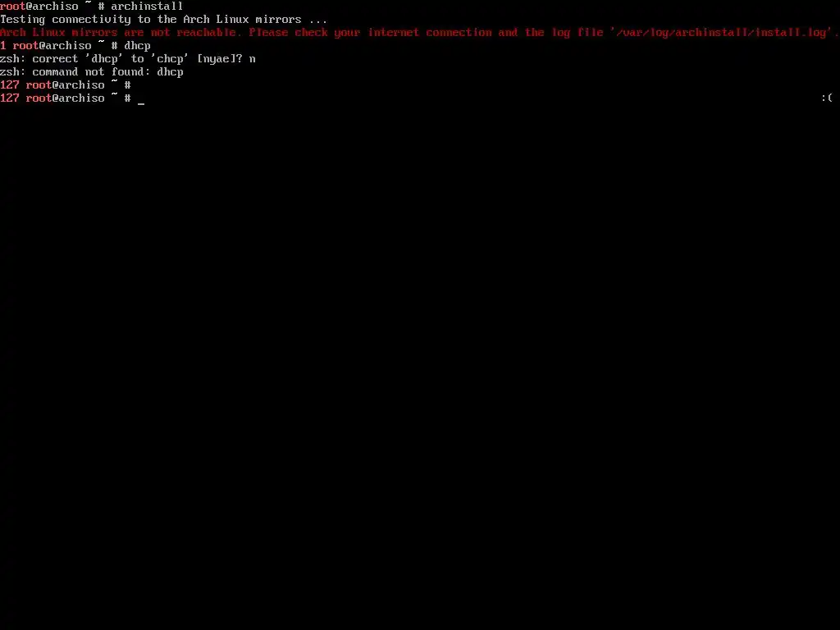840x630 pixels.
Task: Click the last red 127 exit code
Action: [x=10, y=98]
